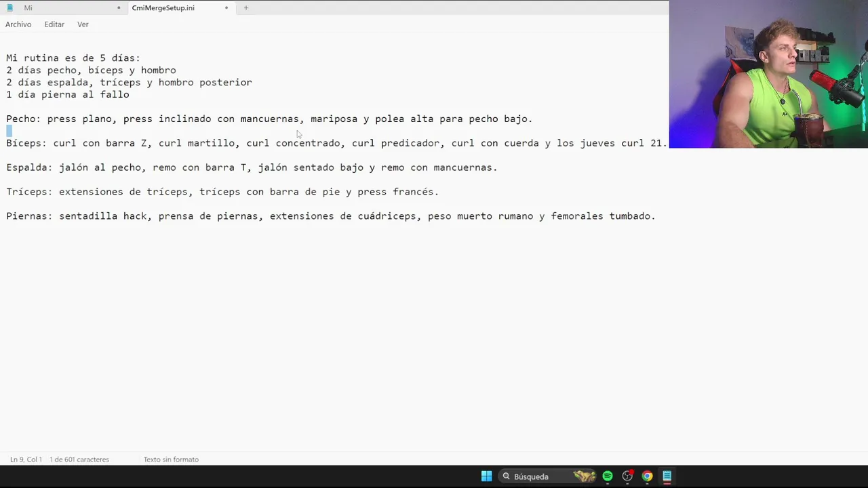Open the Archivo menu

[x=18, y=24]
